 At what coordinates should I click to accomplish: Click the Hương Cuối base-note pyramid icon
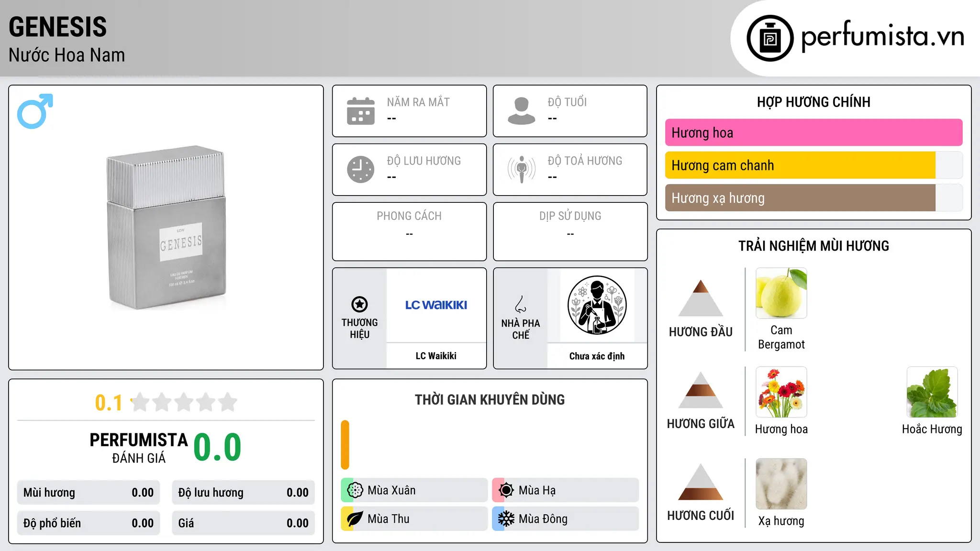coord(701,482)
